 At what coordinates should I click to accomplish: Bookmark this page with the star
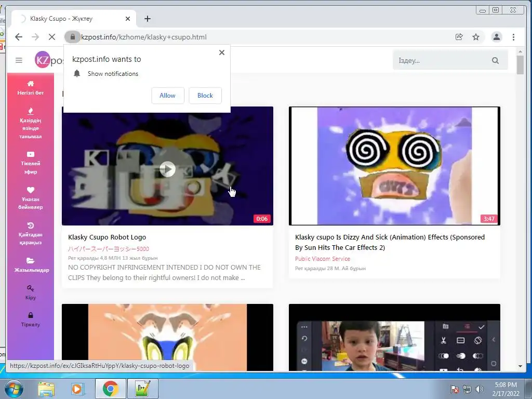point(476,37)
